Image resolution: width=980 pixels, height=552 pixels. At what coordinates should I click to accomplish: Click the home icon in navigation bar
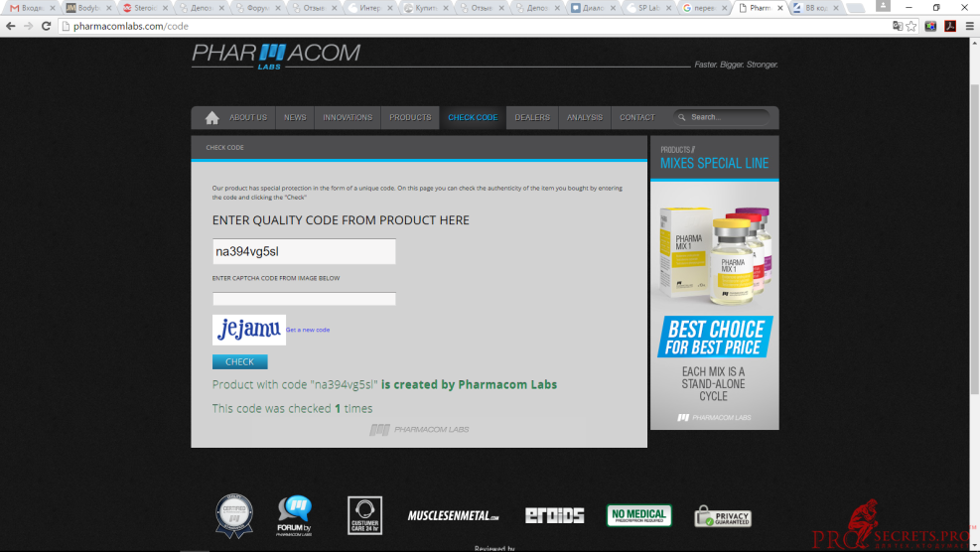click(x=211, y=118)
